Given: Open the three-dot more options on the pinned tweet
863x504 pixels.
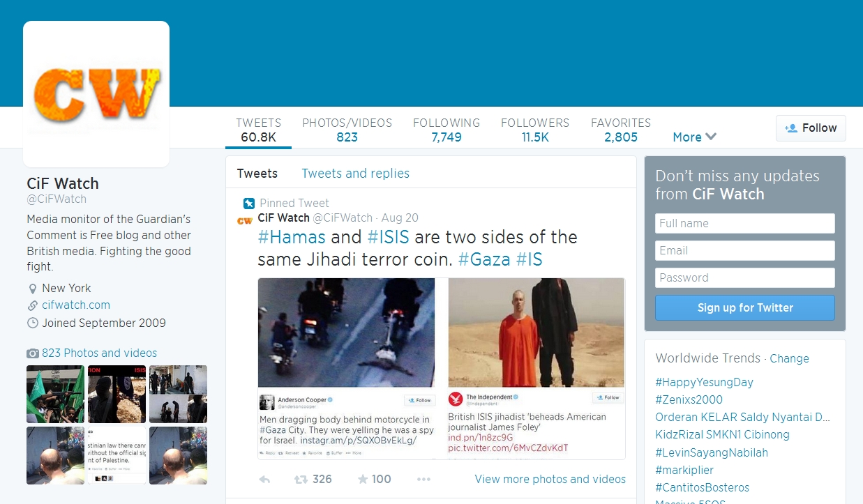Looking at the screenshot, I should [423, 480].
